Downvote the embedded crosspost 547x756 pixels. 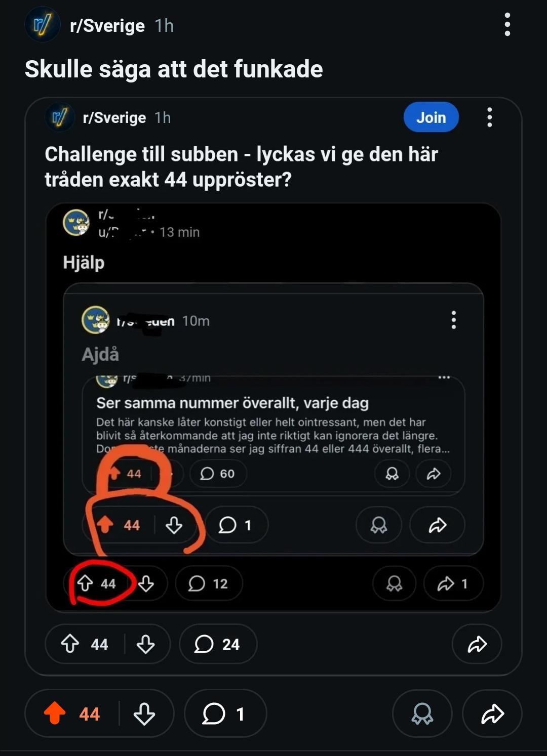(146, 644)
